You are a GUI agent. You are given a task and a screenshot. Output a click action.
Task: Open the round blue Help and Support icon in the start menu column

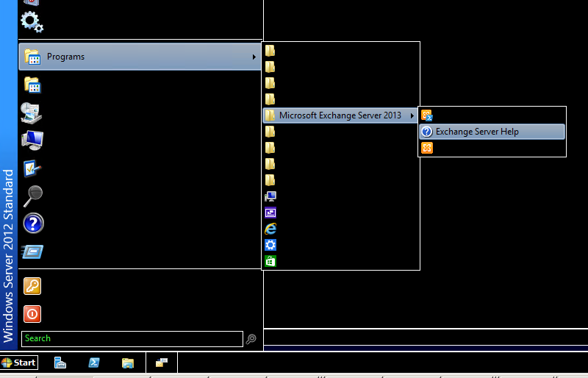(x=33, y=224)
